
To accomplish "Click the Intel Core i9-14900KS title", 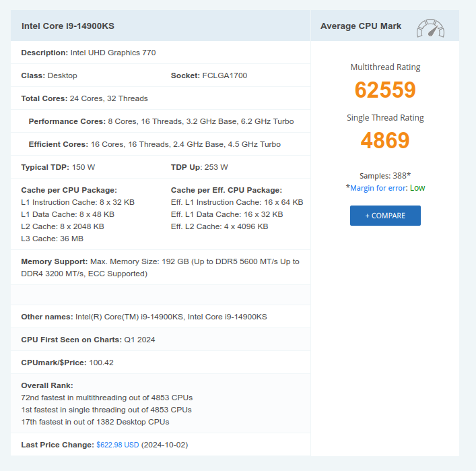I will [68, 26].
